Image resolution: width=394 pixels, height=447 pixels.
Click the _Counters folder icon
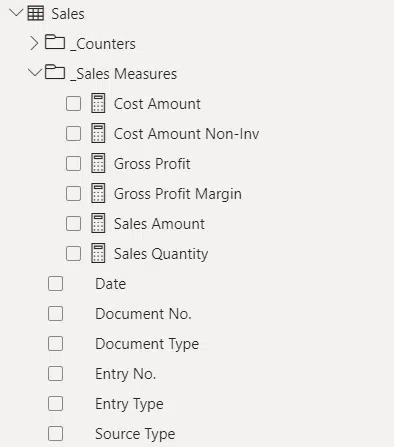55,42
